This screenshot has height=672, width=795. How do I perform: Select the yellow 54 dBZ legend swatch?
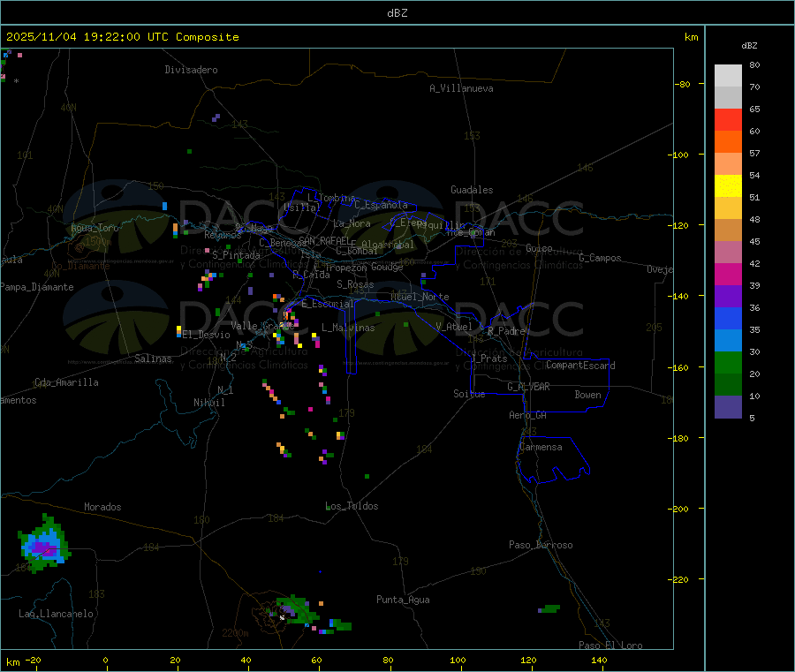point(728,186)
